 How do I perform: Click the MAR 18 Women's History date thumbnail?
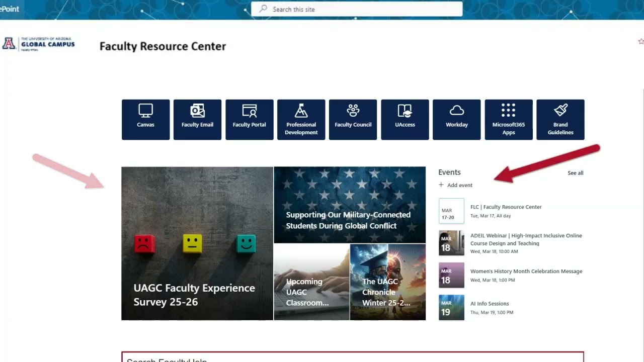451,276
